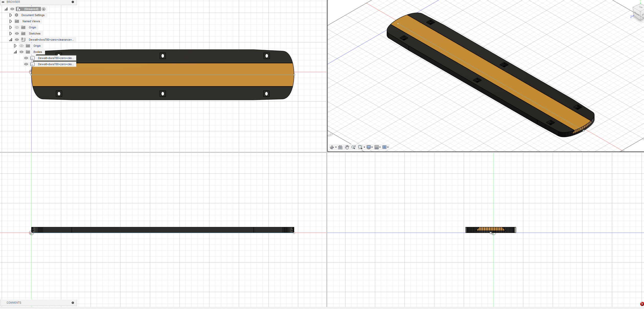Collapse the Browser panel with double-arrow
The height and width of the screenshot is (309, 644).
[x=3, y=2]
